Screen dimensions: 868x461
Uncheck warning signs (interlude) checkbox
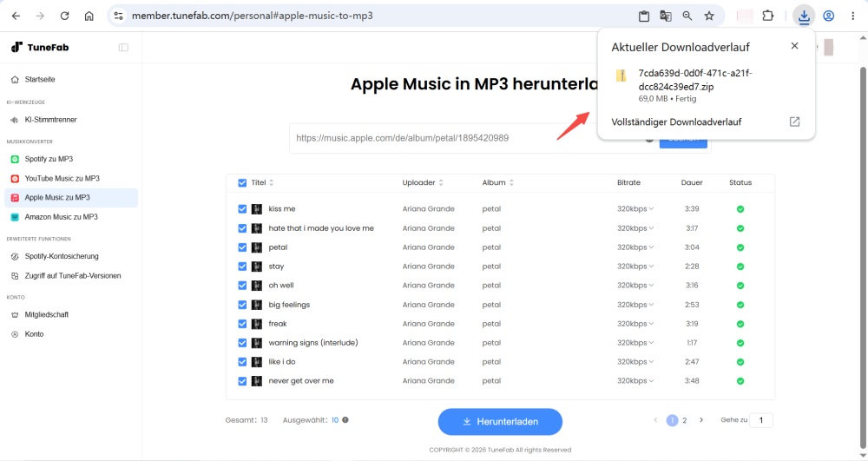point(242,343)
